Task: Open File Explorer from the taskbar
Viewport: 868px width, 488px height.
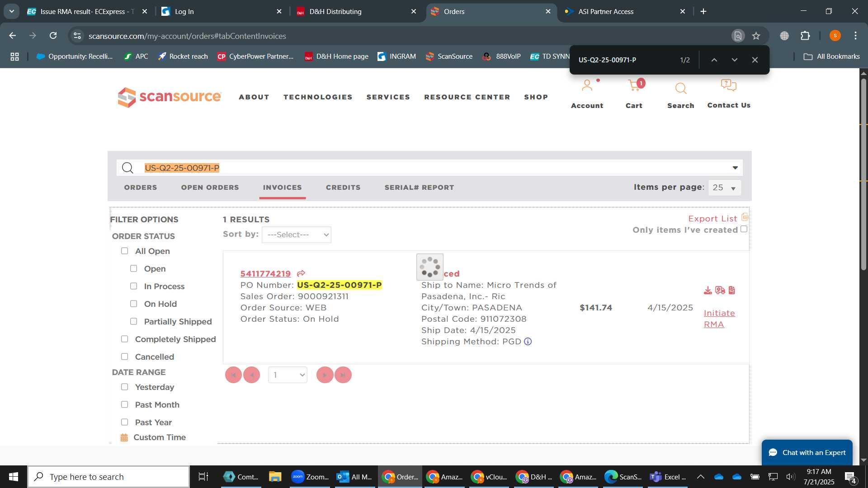Action: 275,477
